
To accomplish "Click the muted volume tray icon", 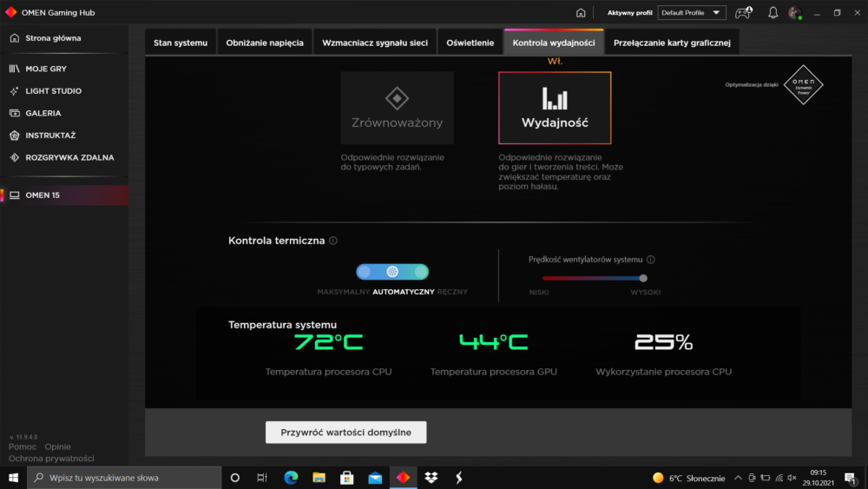I will [x=792, y=478].
